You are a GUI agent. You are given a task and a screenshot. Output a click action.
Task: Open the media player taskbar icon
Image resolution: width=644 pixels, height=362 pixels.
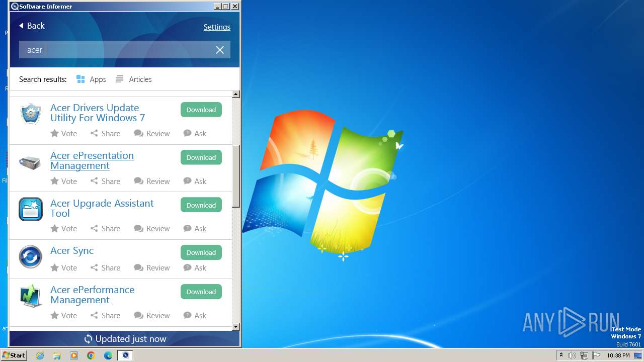74,355
